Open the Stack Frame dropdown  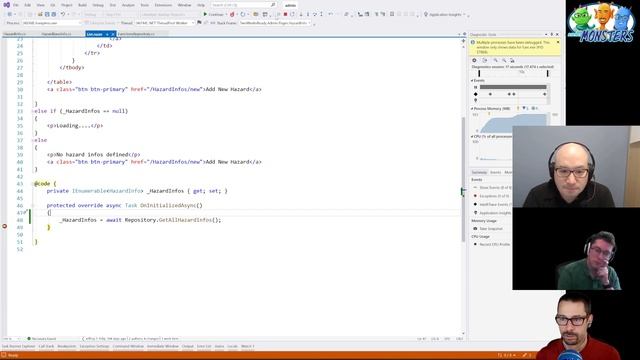click(275, 23)
